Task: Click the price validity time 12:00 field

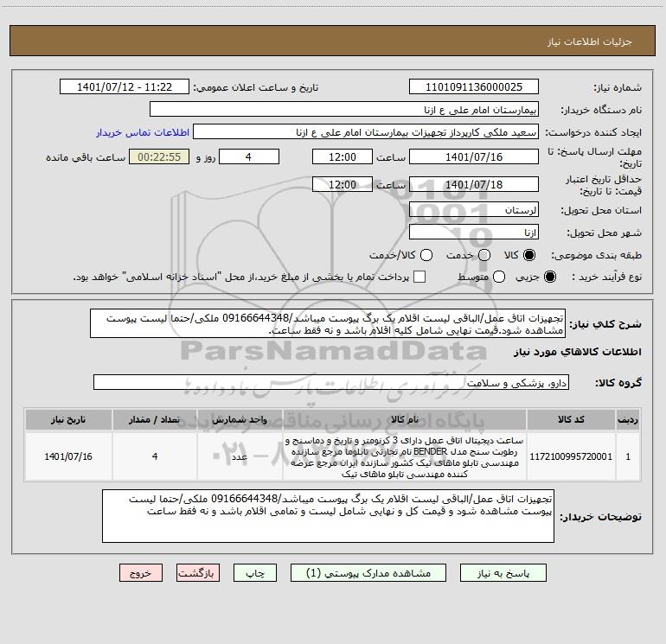Action: [343, 185]
